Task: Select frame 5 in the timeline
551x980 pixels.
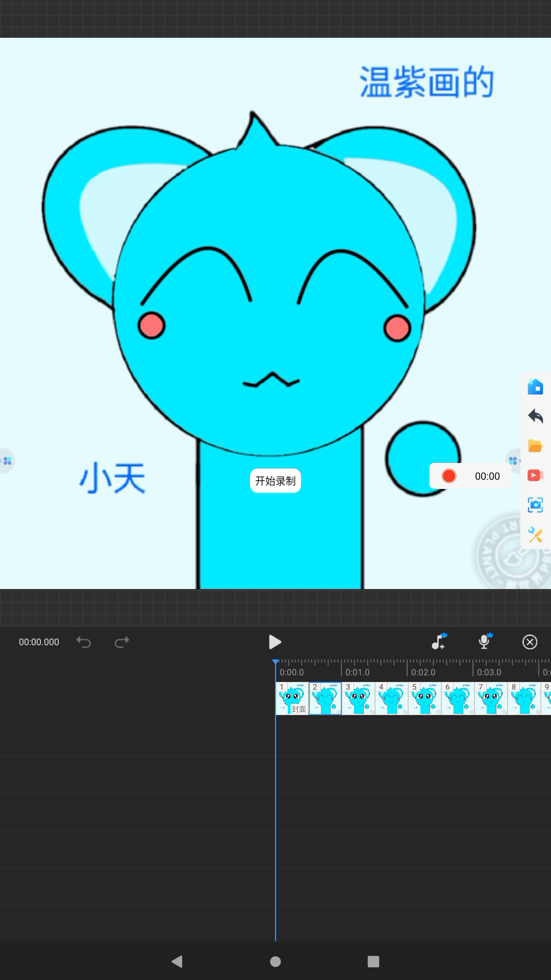Action: pos(424,698)
